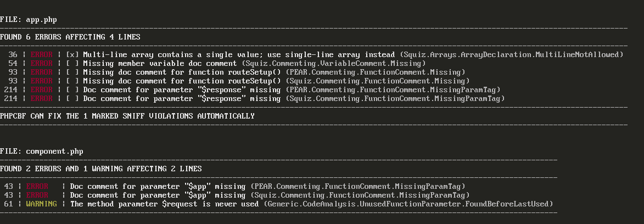Click the "FOUND 2 ERRORS AND 1 WARNING" summary
The height and width of the screenshot is (224, 644).
[x=101, y=169]
